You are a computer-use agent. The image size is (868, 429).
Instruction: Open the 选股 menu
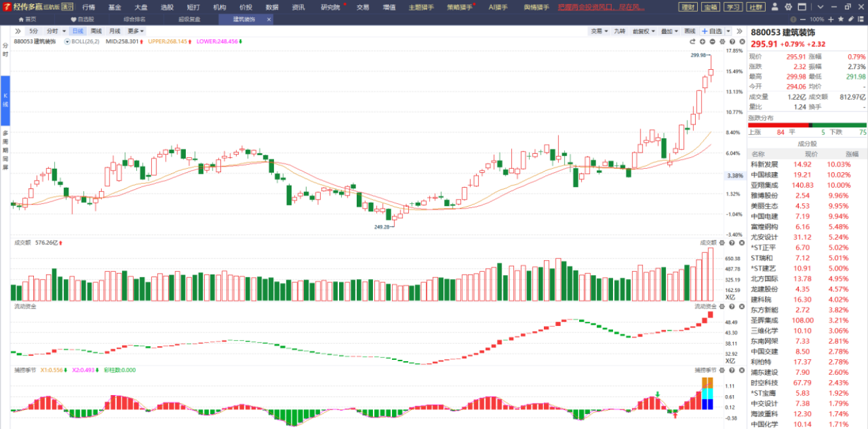(167, 7)
